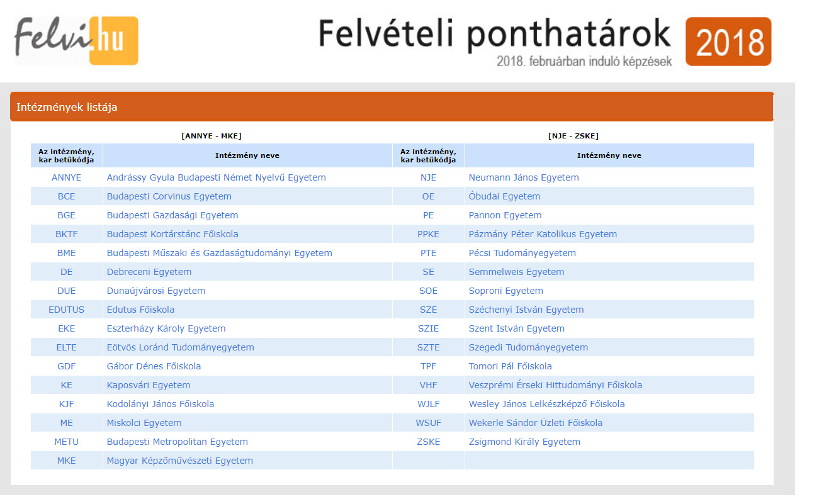The height and width of the screenshot is (504, 824).
Task: Click the ELTE institution code
Action: [67, 347]
